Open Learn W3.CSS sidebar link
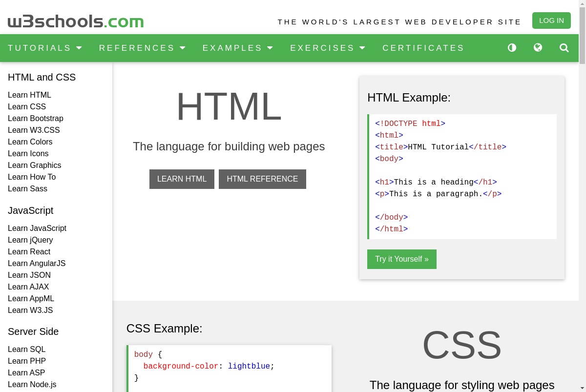 point(34,130)
